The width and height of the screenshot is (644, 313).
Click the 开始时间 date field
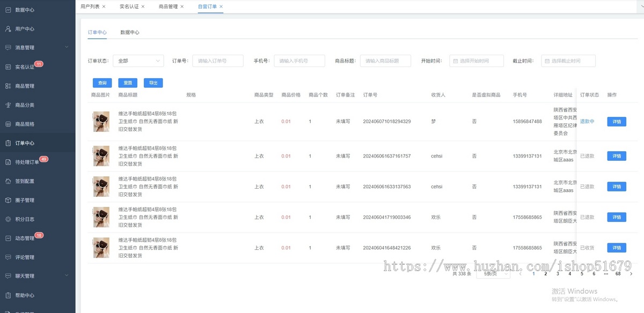[476, 61]
